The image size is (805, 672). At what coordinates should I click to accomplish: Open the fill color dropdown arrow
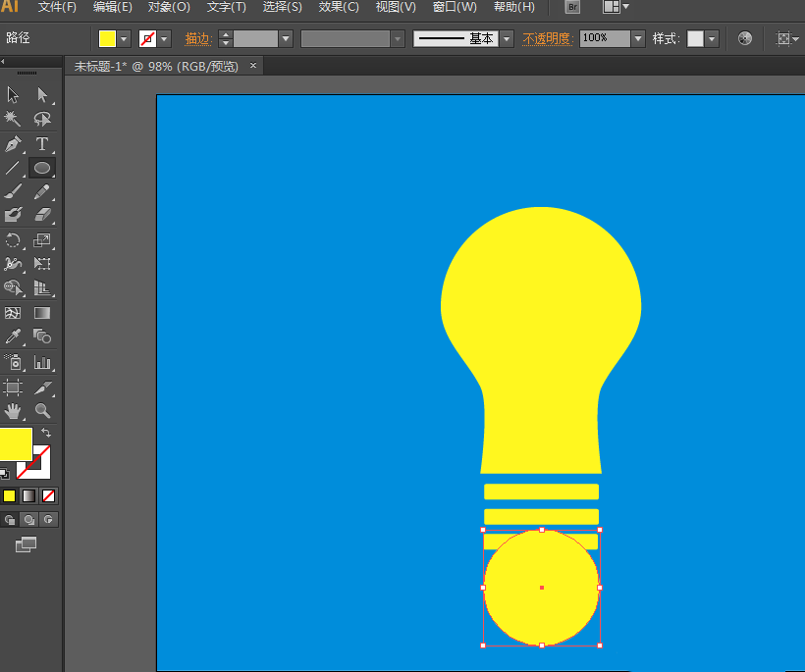pyautogui.click(x=125, y=39)
